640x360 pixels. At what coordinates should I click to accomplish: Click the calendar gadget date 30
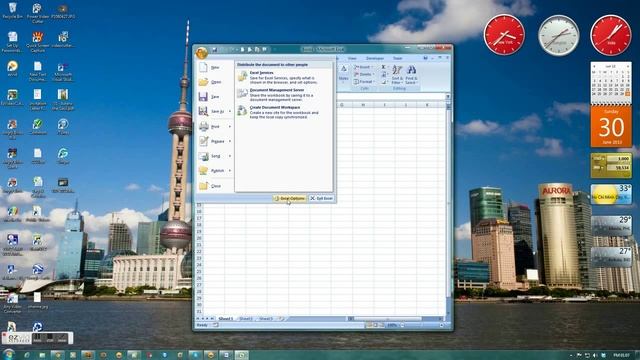(611, 127)
